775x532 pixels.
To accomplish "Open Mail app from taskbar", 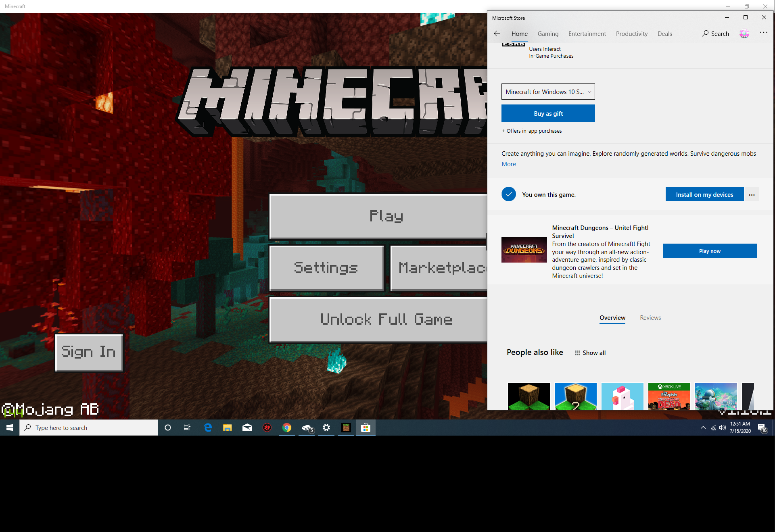I will coord(247,428).
